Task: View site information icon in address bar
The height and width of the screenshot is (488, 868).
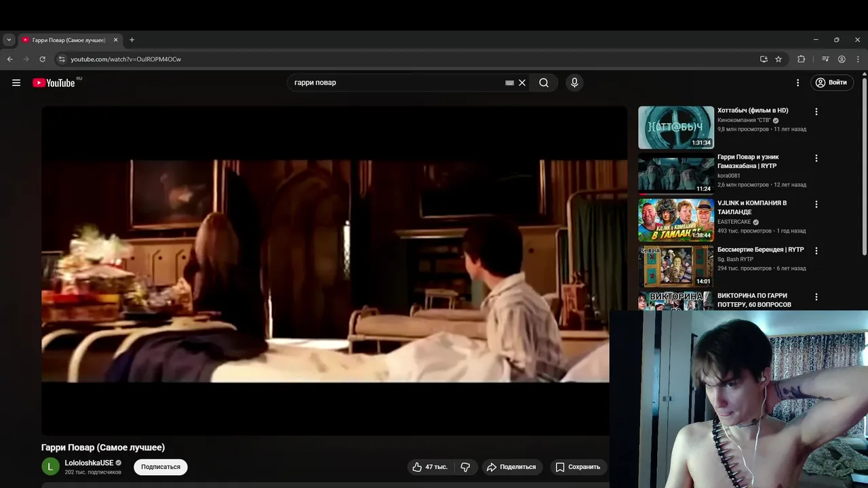Action: point(62,59)
